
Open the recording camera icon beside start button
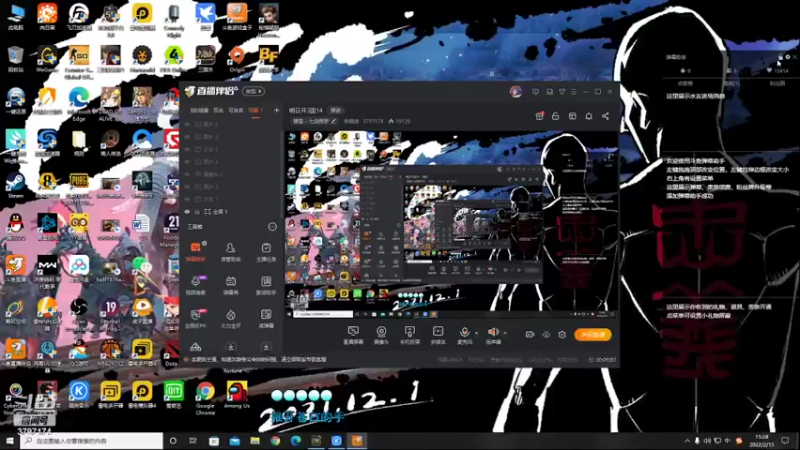(x=530, y=335)
